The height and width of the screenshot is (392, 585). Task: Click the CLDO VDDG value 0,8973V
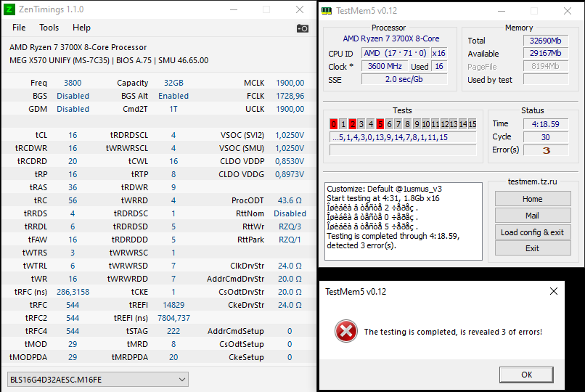click(290, 174)
